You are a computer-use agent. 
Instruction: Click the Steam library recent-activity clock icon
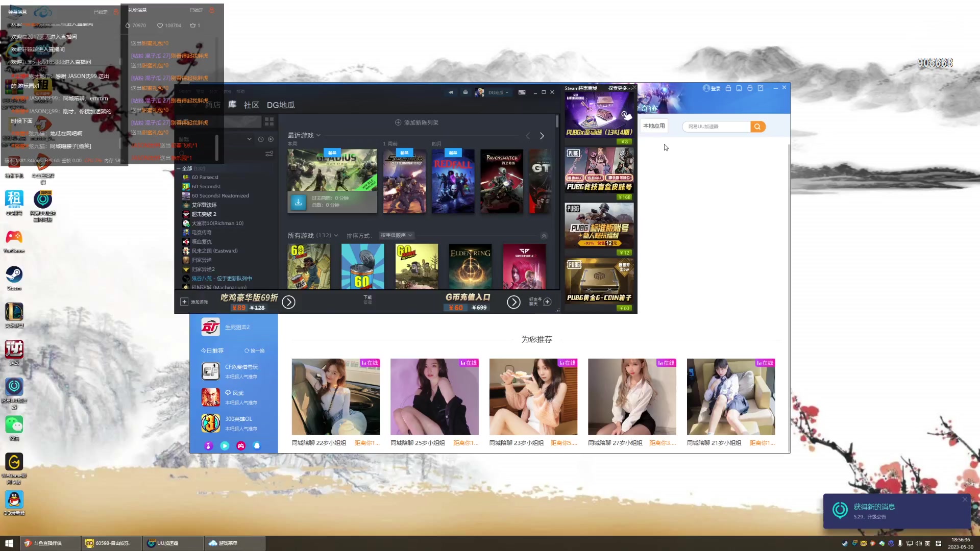(x=261, y=139)
